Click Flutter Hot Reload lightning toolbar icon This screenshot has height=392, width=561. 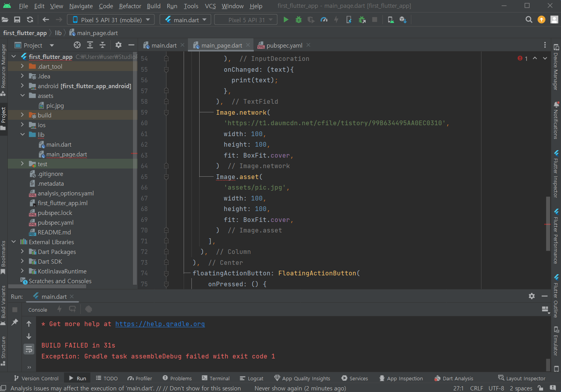[336, 20]
